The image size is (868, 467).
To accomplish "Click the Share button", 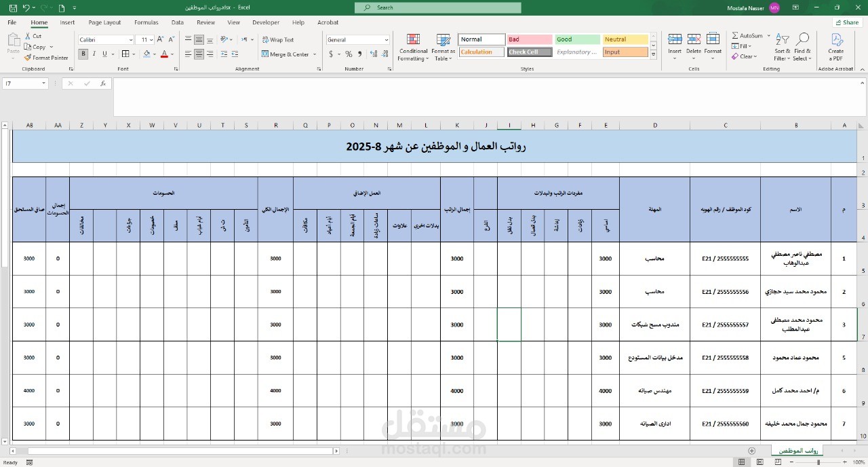I will (846, 22).
